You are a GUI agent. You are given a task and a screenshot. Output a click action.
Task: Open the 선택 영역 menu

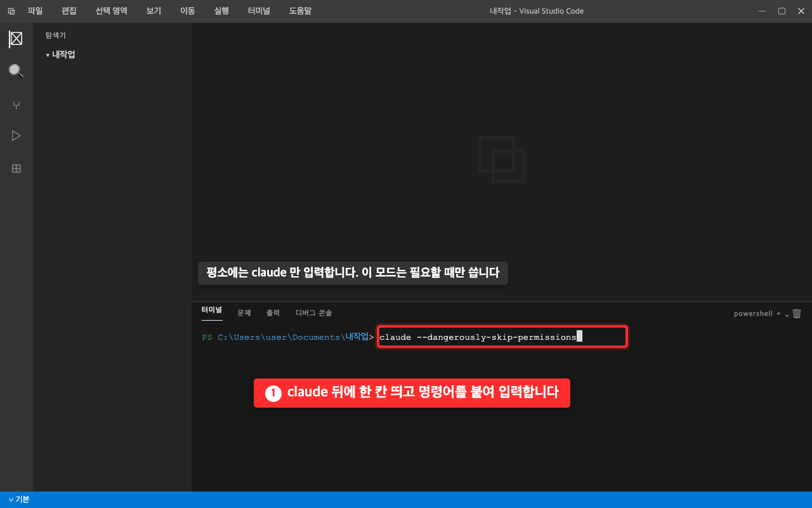pyautogui.click(x=112, y=11)
